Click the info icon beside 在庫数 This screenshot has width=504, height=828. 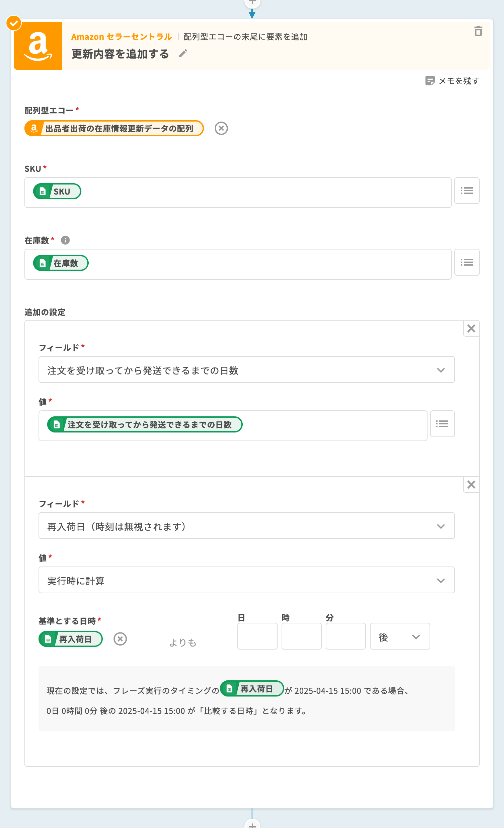tap(65, 240)
